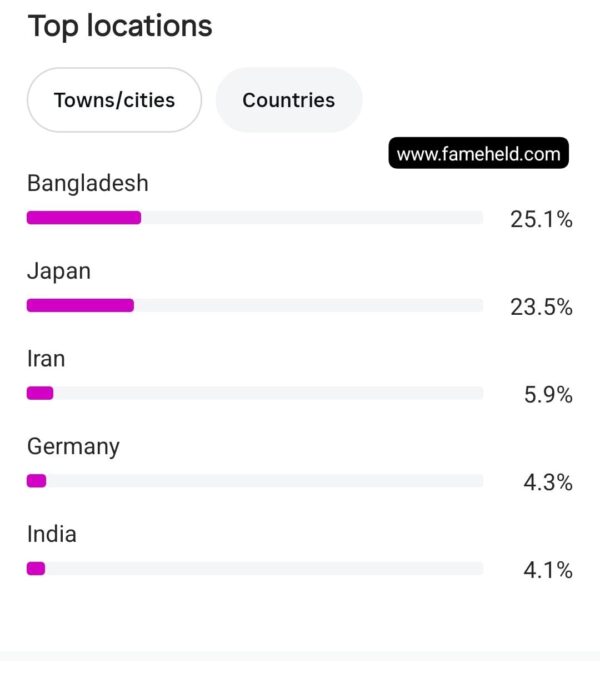
Task: Click the 25.1% percentage value
Action: pyautogui.click(x=541, y=219)
